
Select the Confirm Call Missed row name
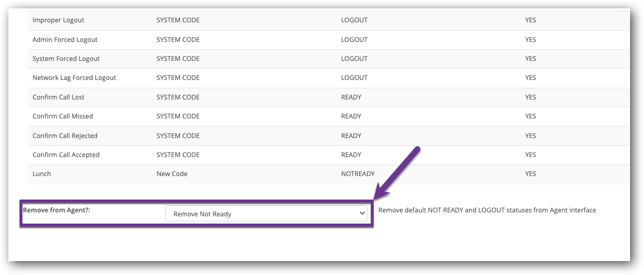pos(63,116)
